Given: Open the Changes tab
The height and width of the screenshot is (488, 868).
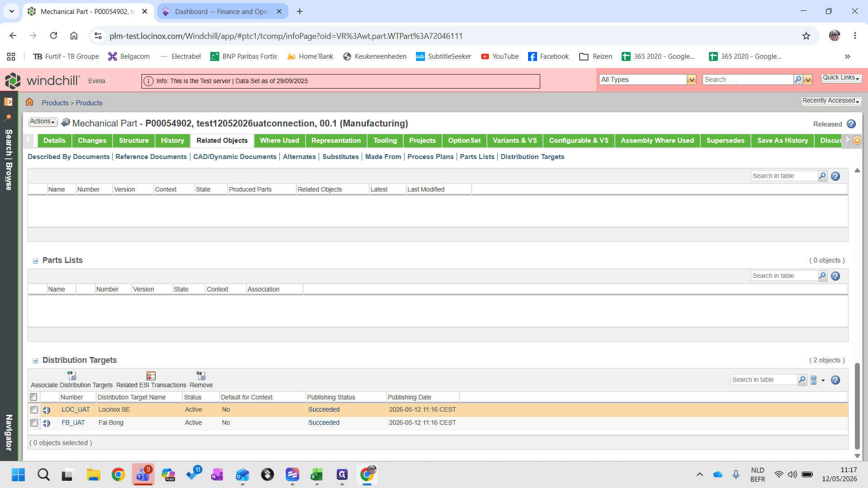Looking at the screenshot, I should click(x=92, y=141).
